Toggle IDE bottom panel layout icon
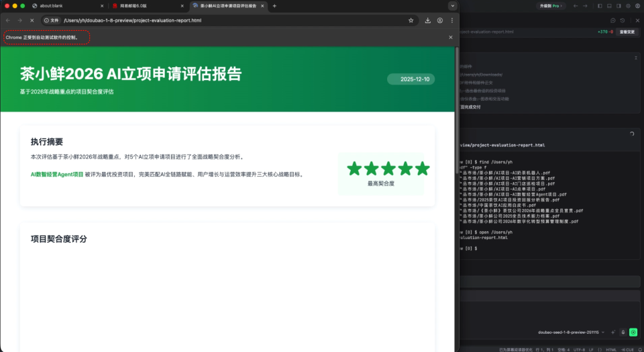This screenshot has width=644, height=352. 609,6
